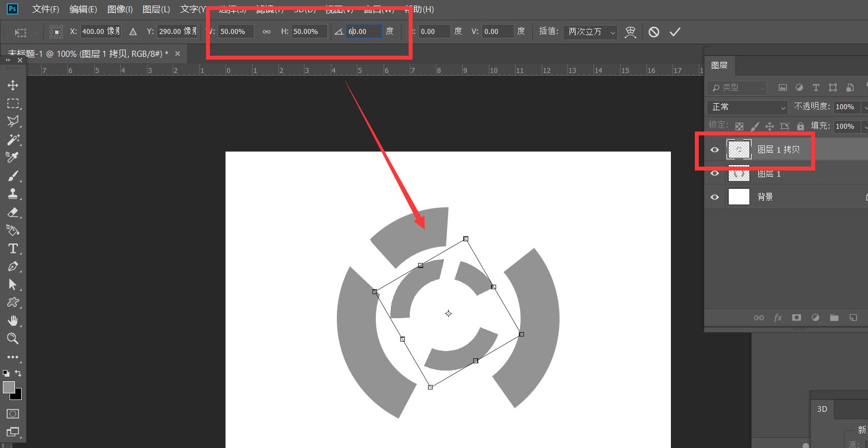The height and width of the screenshot is (448, 868).
Task: Toggle Quick Mask mode
Action: pos(13,414)
